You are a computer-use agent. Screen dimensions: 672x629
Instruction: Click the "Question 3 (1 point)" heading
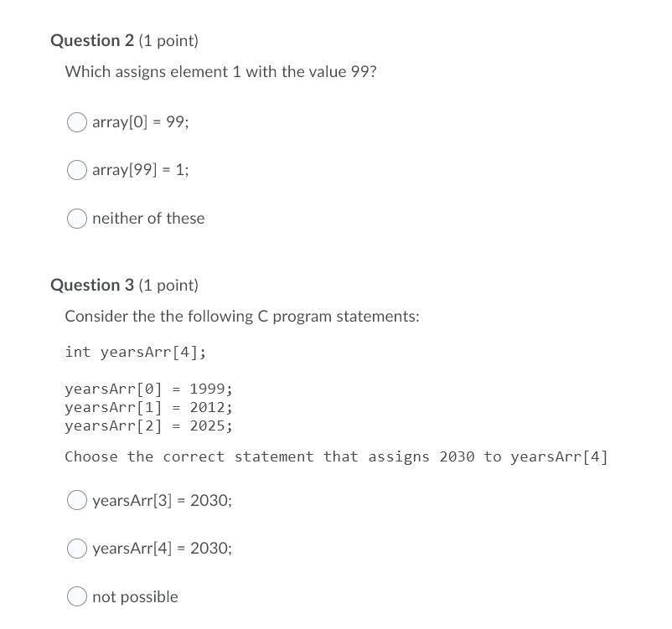(124, 285)
